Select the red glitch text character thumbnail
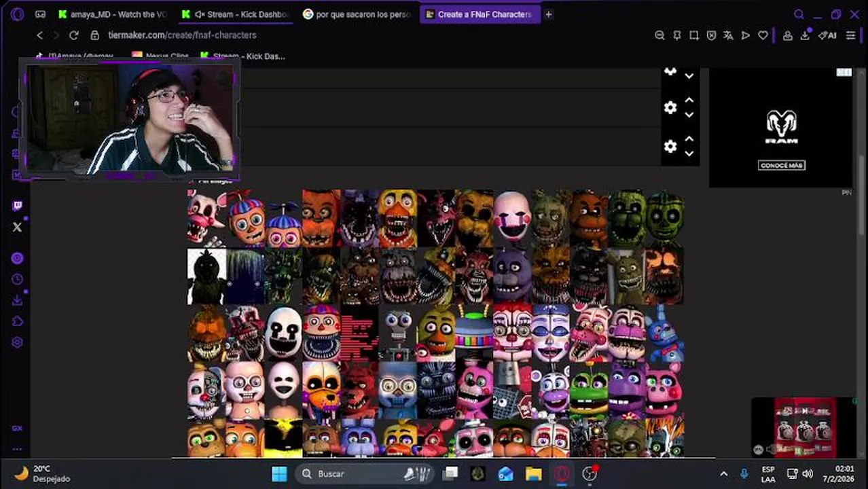 click(x=359, y=333)
